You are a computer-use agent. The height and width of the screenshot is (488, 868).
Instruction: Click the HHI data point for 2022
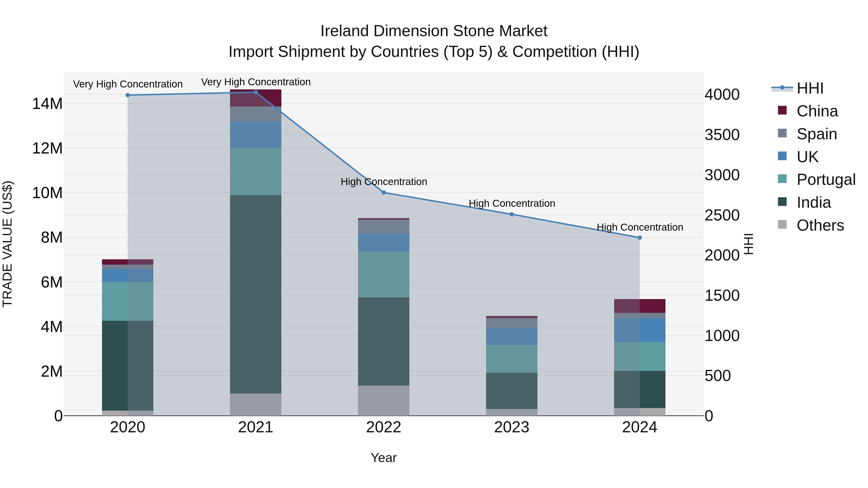click(383, 193)
